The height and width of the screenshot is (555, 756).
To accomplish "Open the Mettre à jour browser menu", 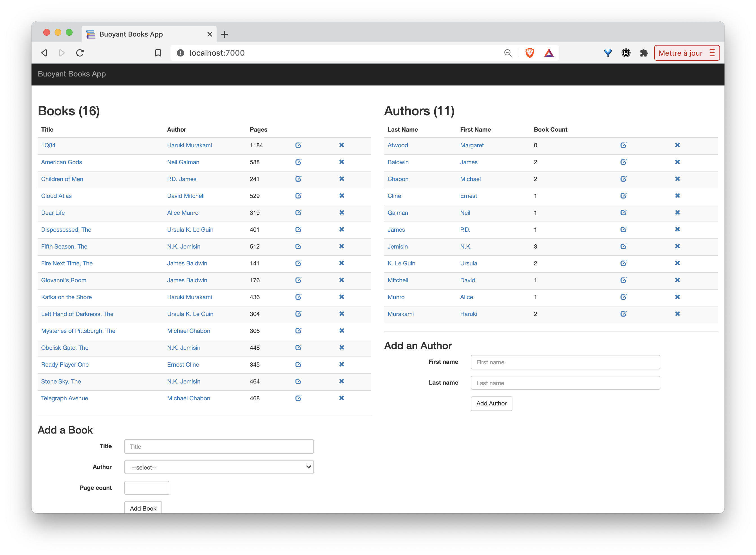I will click(x=687, y=53).
